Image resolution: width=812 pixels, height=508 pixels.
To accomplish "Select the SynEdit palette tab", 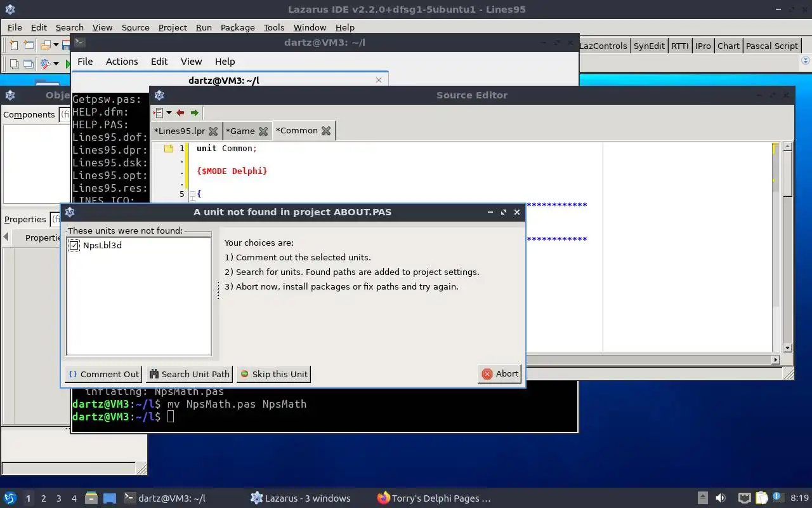I will pos(649,46).
